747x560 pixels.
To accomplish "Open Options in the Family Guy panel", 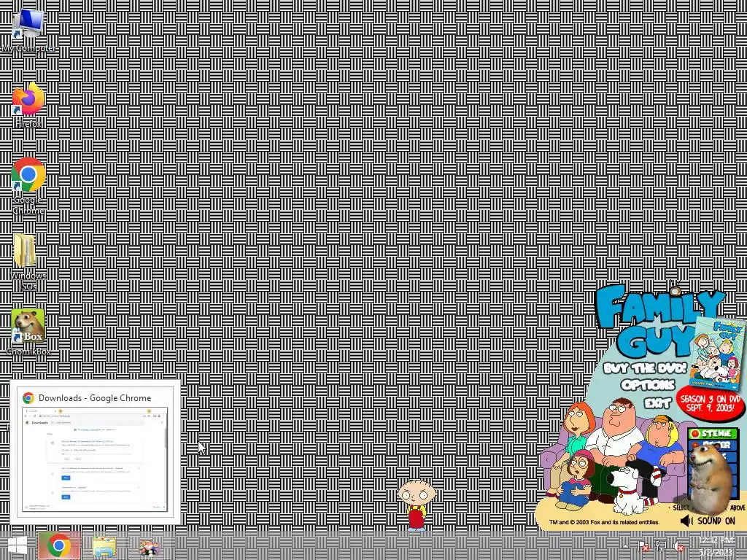I will (648, 385).
